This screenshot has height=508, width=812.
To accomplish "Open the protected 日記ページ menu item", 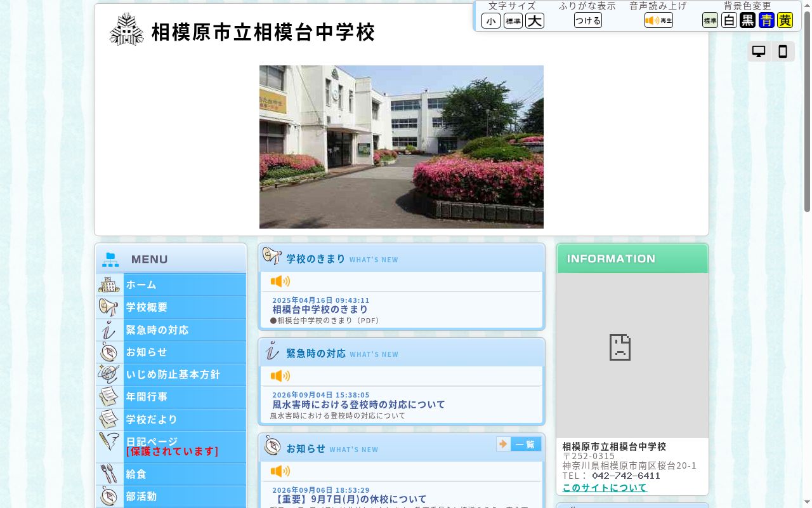I will pyautogui.click(x=185, y=446).
